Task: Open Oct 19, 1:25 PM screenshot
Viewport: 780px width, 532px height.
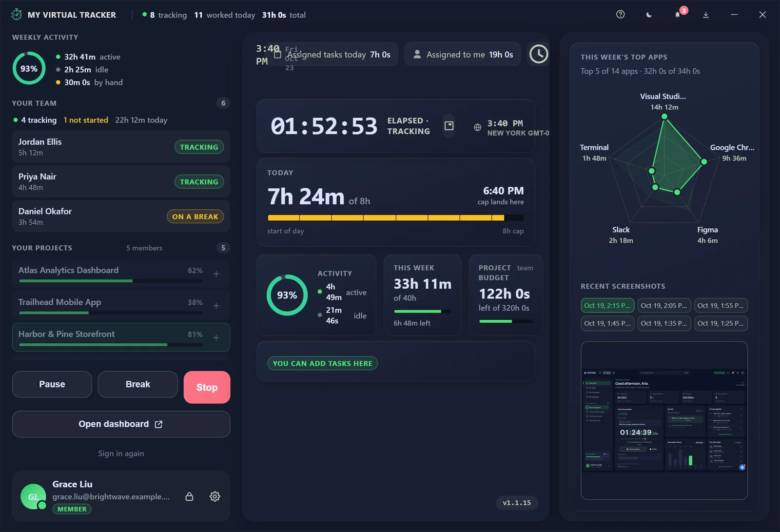Action: [x=721, y=323]
